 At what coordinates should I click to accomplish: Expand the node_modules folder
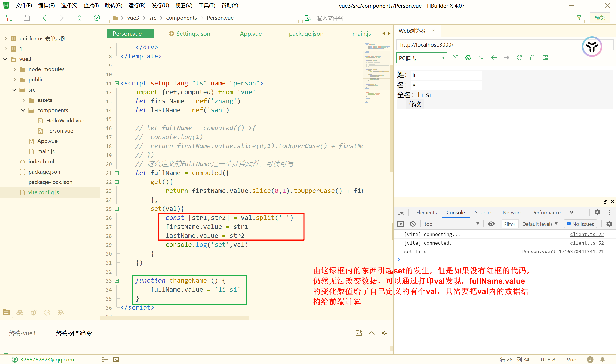click(15, 69)
